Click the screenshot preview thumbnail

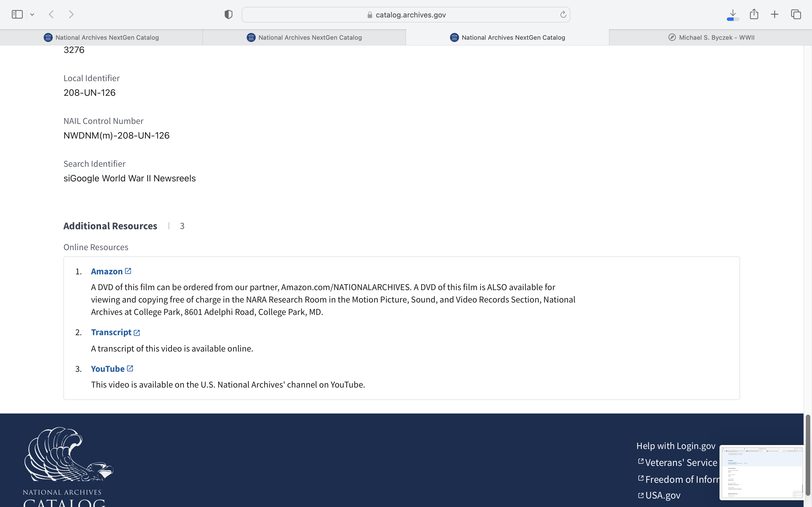tap(761, 472)
